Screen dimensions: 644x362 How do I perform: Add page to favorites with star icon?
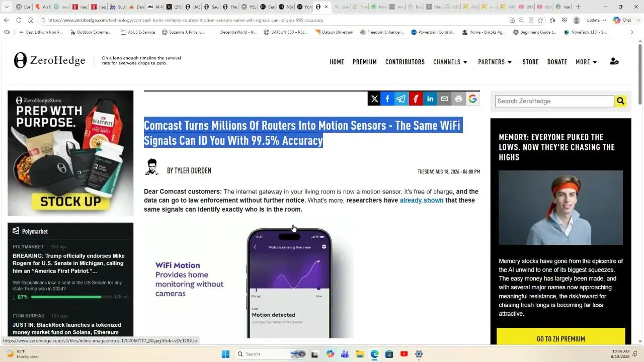540,20
